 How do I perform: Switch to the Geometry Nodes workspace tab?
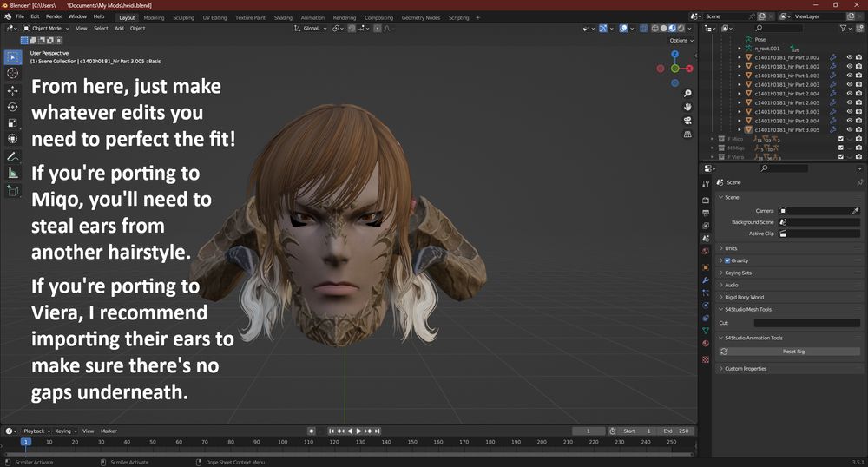tap(421, 17)
